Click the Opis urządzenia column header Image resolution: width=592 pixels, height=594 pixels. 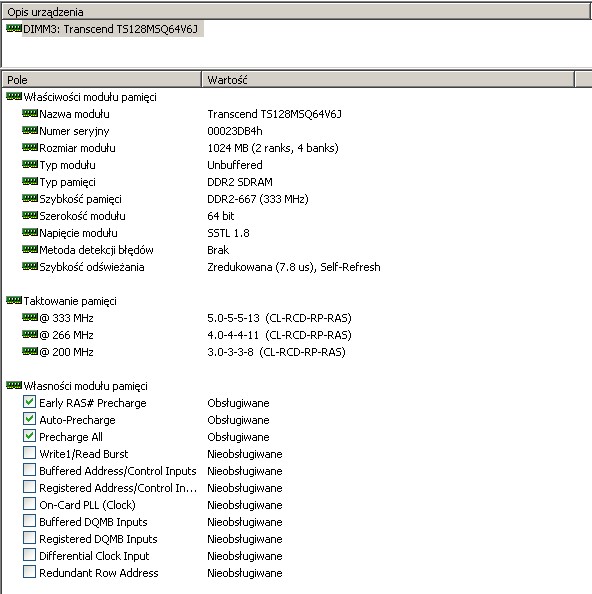[296, 12]
